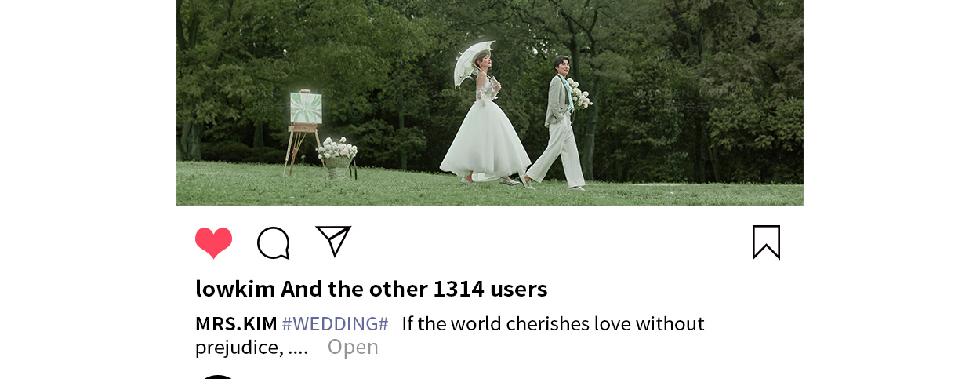The image size is (980, 379).
Task: Open the wedding photo post image
Action: (x=490, y=103)
